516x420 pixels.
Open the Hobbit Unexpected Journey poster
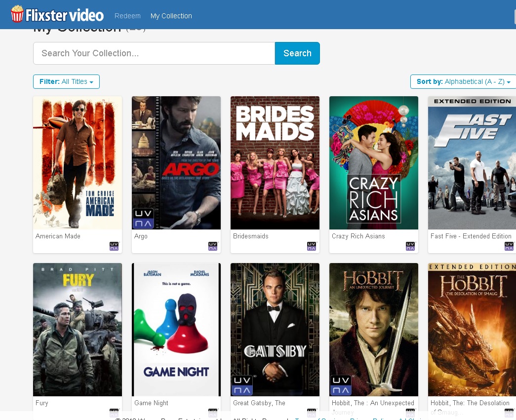pyautogui.click(x=373, y=330)
